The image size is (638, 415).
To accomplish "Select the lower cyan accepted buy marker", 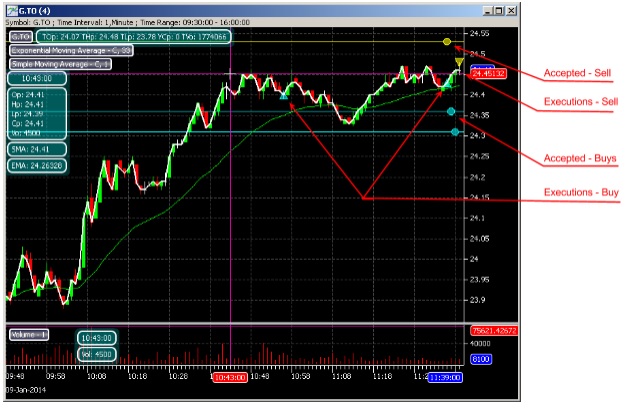I will click(455, 132).
